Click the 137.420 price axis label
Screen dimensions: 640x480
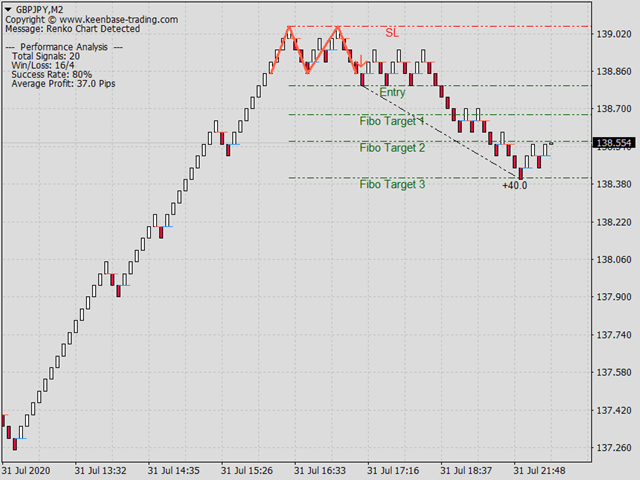click(614, 411)
